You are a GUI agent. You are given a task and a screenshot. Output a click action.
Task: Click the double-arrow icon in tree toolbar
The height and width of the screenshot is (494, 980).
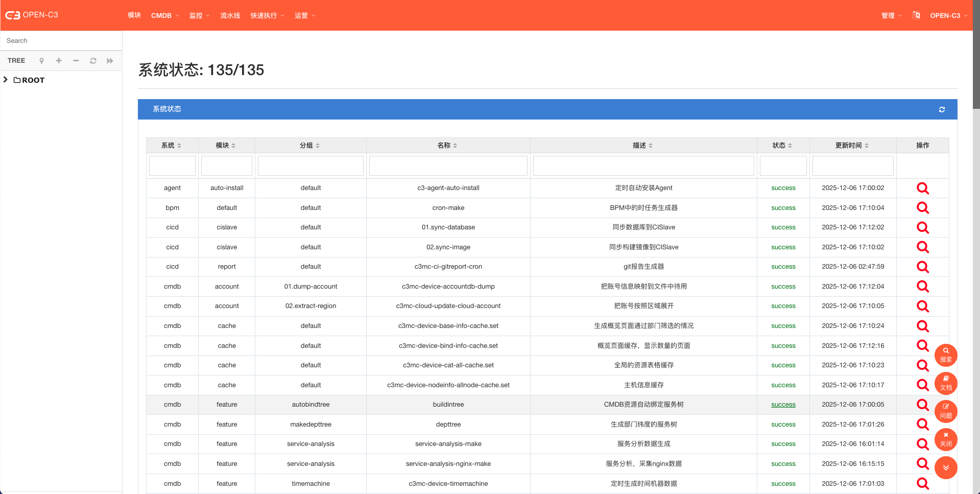click(110, 61)
